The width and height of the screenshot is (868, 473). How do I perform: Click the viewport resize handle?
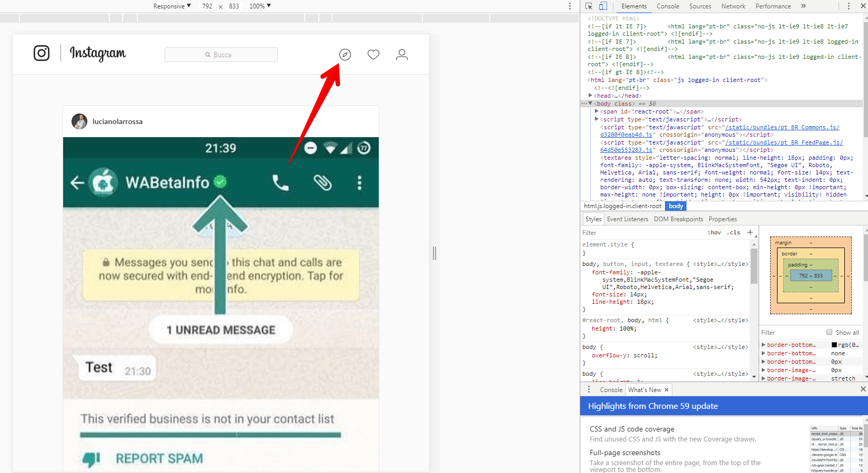(x=435, y=253)
